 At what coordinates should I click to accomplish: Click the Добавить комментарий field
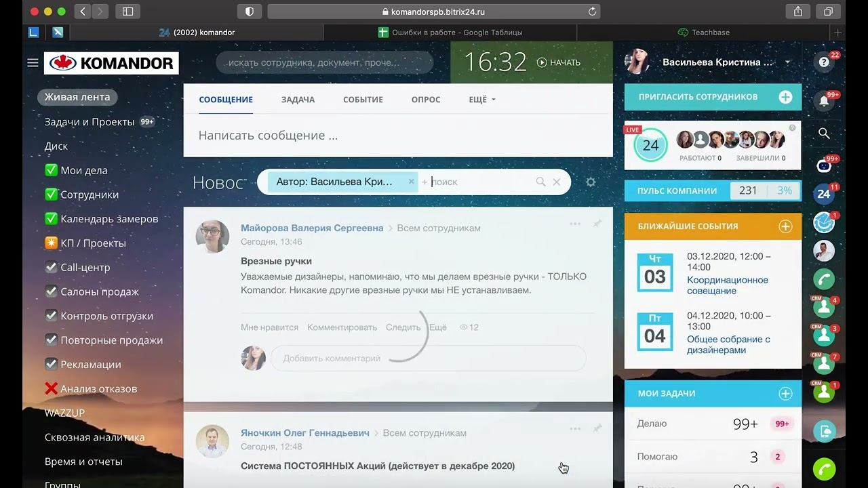tap(428, 359)
